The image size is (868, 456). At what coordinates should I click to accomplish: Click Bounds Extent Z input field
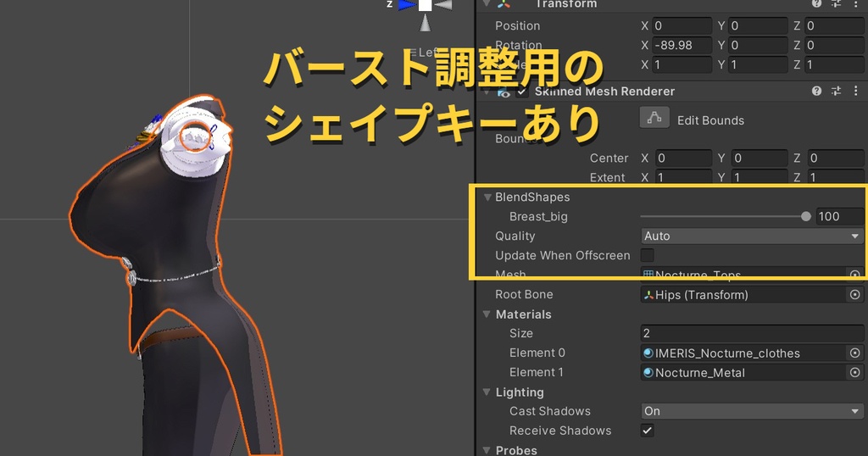(836, 177)
